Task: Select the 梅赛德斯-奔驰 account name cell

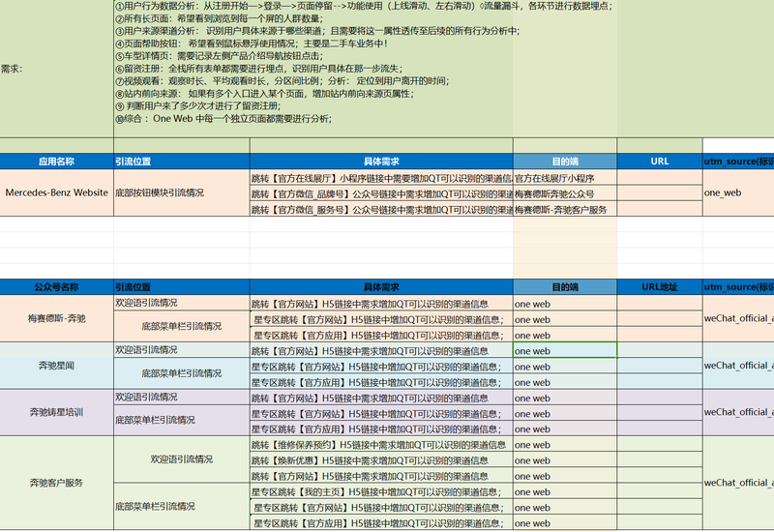Action: tap(56, 318)
